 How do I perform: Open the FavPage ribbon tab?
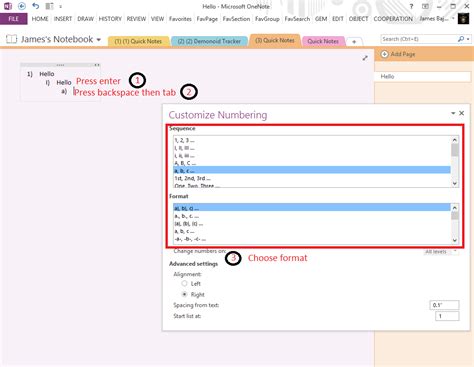tap(207, 19)
